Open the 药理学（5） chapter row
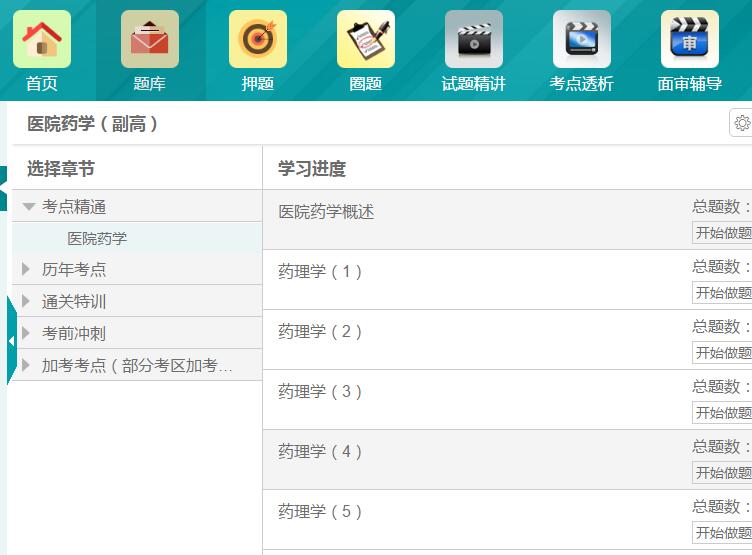Screen dimensions: 752x555 click(x=320, y=512)
